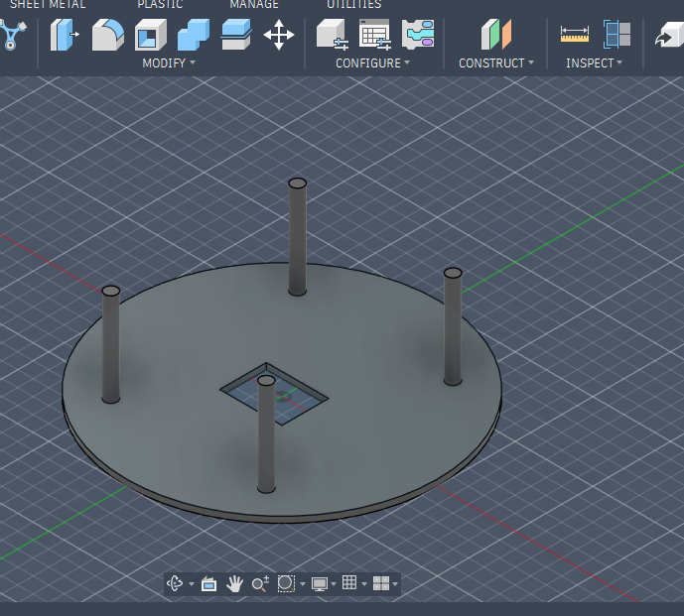Open the Orbit type dropdown arrow
The image size is (684, 616).
[x=192, y=584]
